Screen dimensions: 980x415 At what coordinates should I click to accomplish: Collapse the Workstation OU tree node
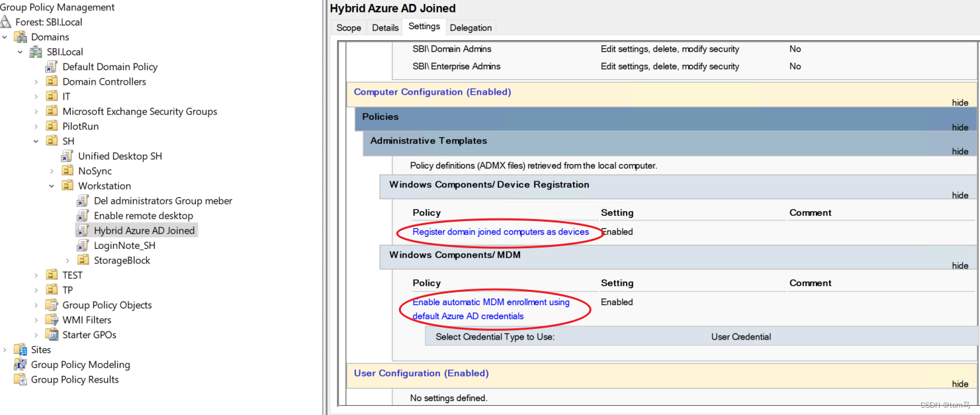pos(52,186)
